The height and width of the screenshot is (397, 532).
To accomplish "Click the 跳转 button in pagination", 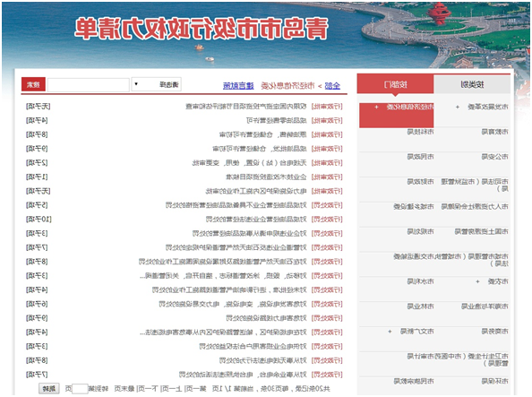I will [49, 389].
